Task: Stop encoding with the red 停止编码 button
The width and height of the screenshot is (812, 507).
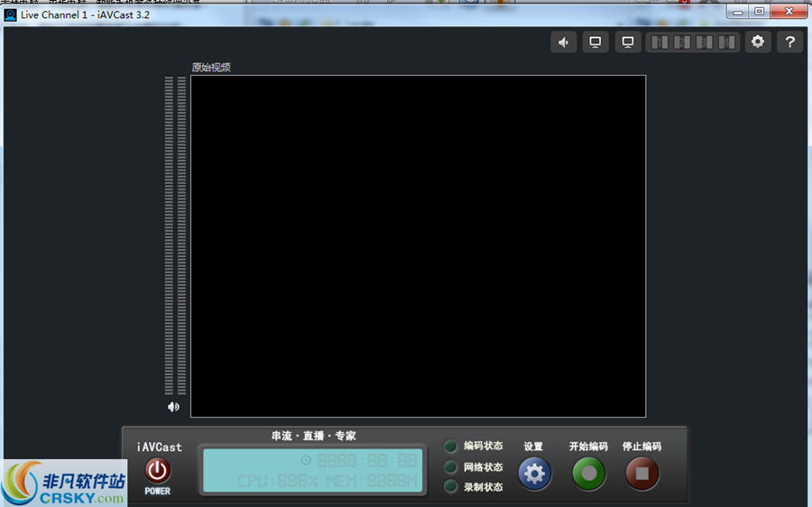Action: 642,474
